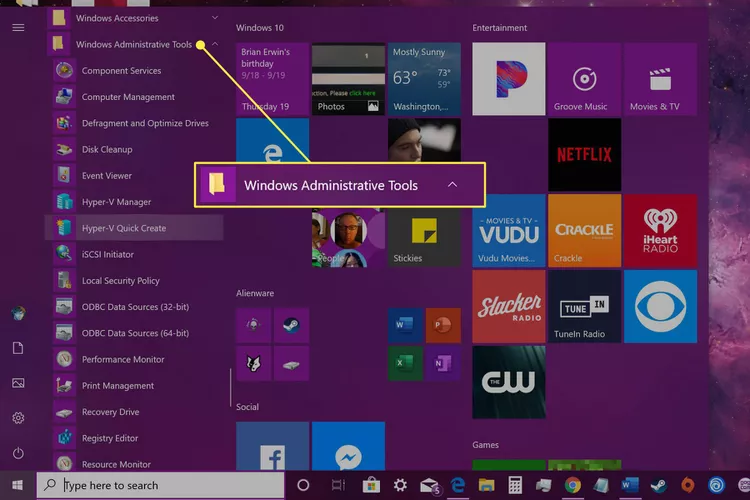Expand the Start menu hamburger navigation
750x500 pixels.
(x=18, y=28)
